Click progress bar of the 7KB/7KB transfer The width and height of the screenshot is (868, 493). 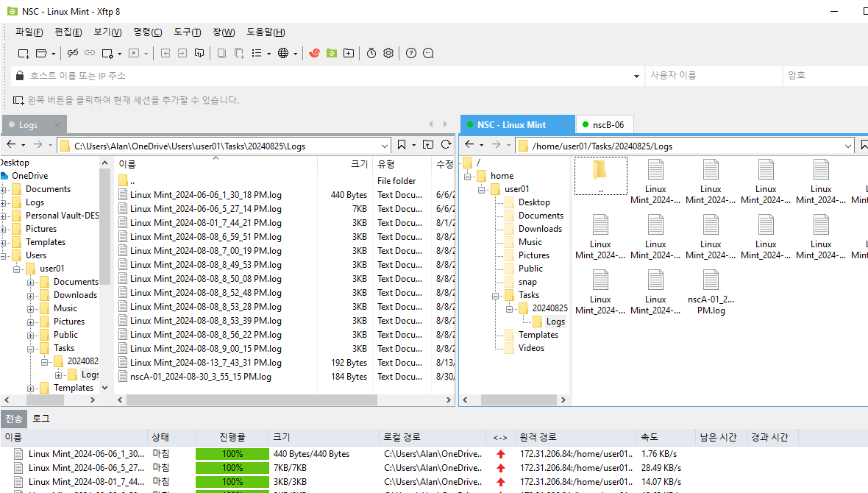click(x=232, y=467)
